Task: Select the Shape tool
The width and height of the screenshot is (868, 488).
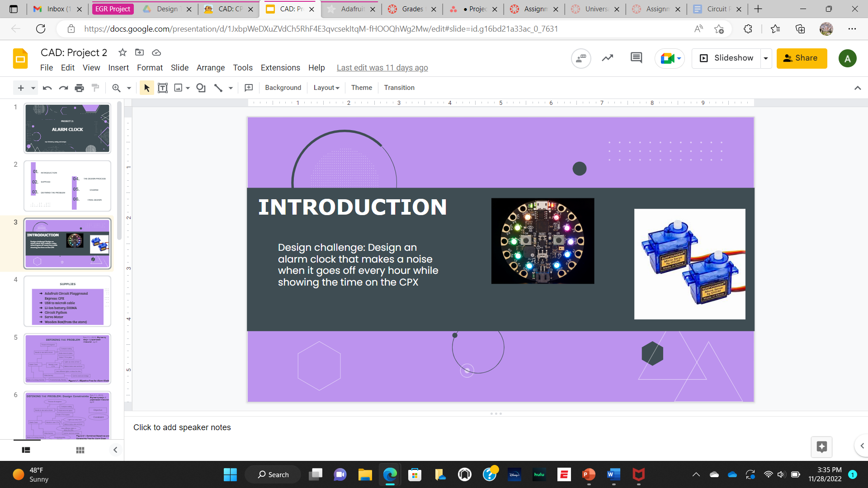Action: [x=201, y=88]
